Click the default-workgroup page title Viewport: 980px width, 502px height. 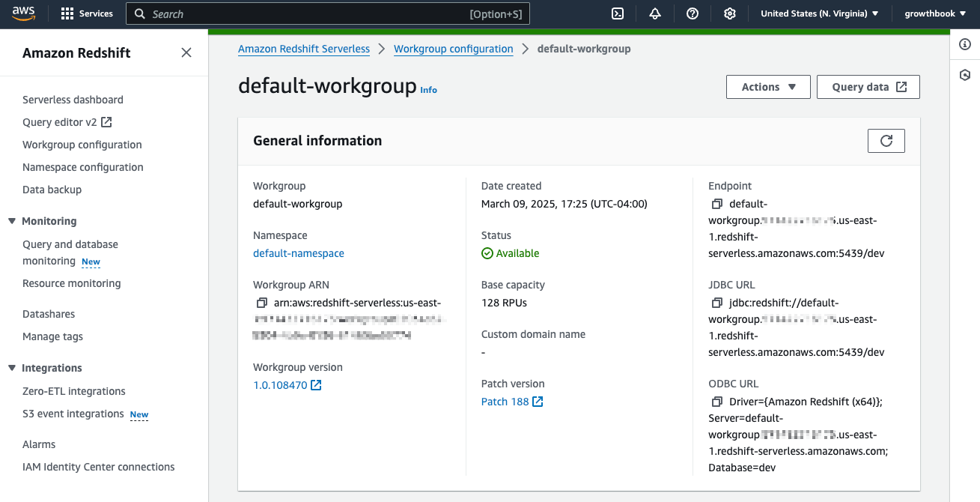[x=327, y=85]
